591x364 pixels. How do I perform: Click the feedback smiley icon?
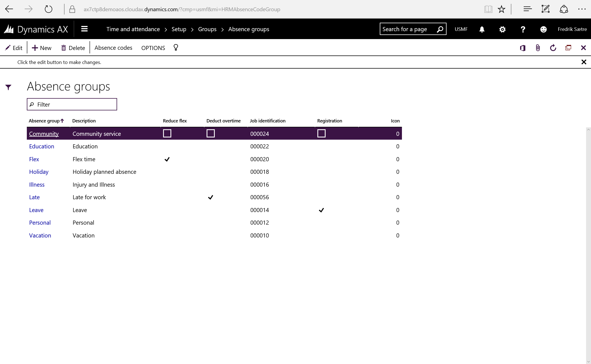[543, 29]
